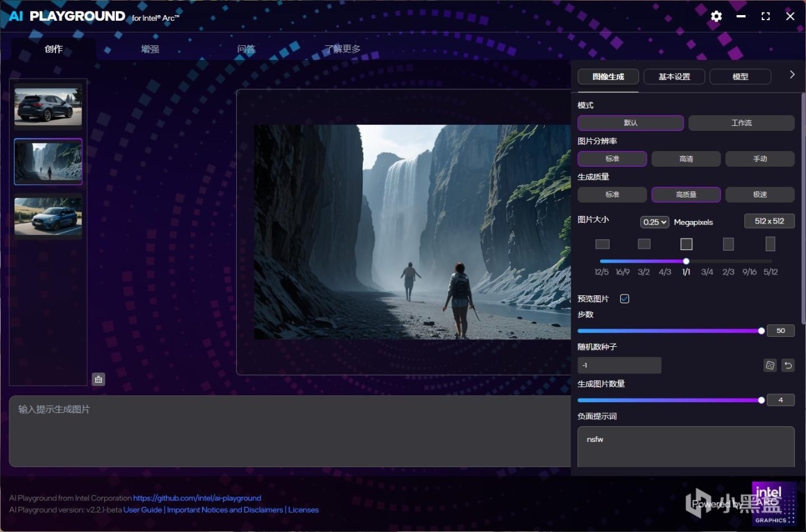This screenshot has width=806, height=532.
Task: Open the 了解更多 tab
Action: (x=343, y=49)
